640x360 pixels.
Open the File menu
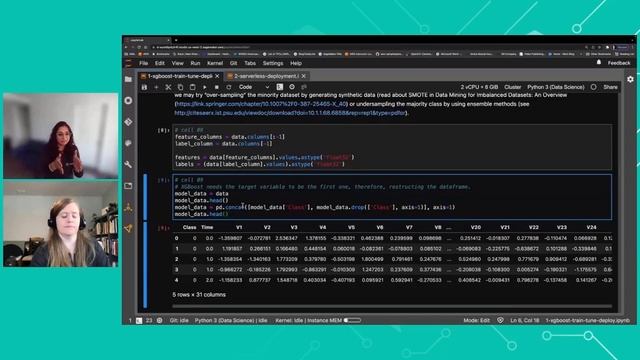[143, 63]
